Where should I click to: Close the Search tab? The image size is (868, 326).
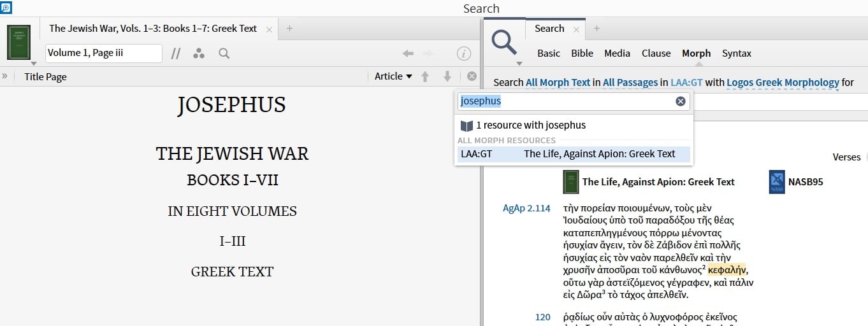click(x=577, y=29)
